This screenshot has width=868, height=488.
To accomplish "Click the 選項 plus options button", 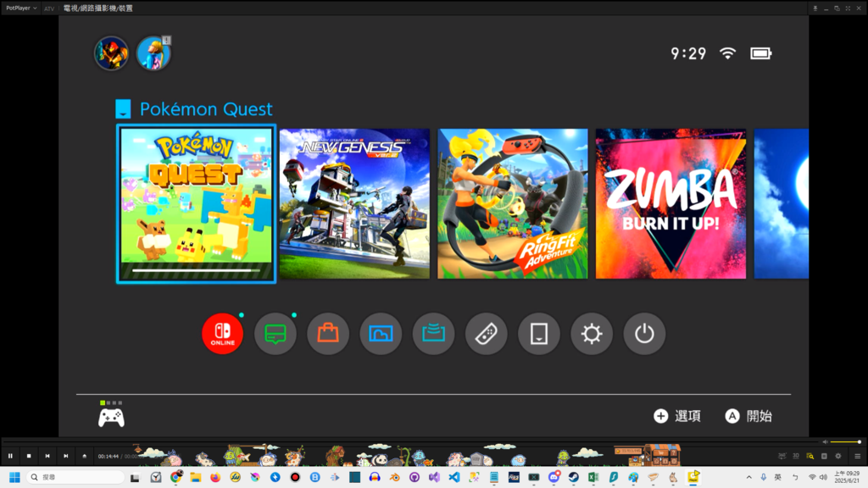I will (x=677, y=416).
